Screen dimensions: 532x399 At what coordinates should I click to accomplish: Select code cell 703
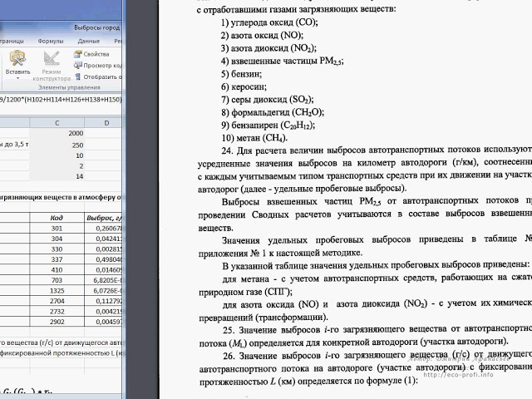point(57,280)
